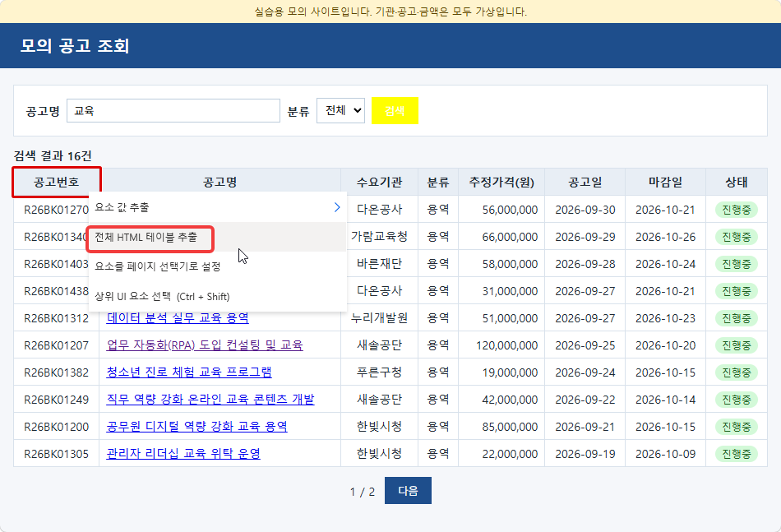Click price cell 19,000,000
The image size is (781, 532).
pos(501,372)
